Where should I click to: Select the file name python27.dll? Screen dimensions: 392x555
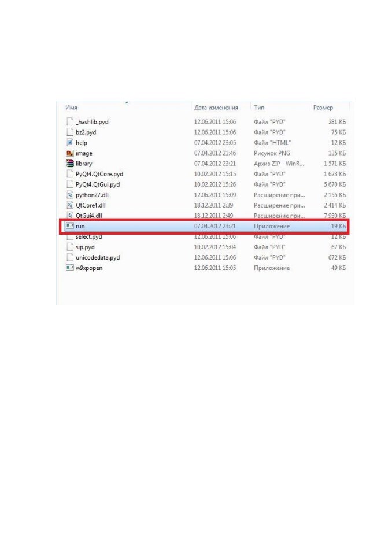(x=92, y=195)
